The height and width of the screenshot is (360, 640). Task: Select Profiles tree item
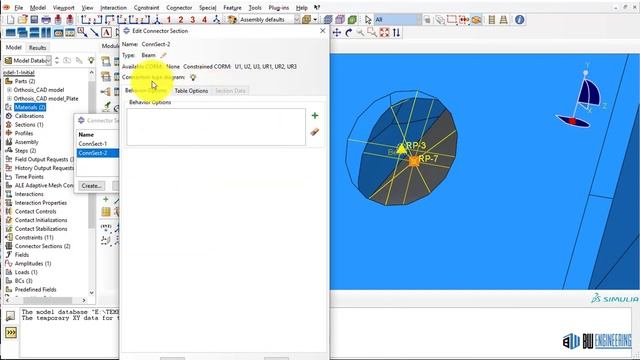coord(24,133)
